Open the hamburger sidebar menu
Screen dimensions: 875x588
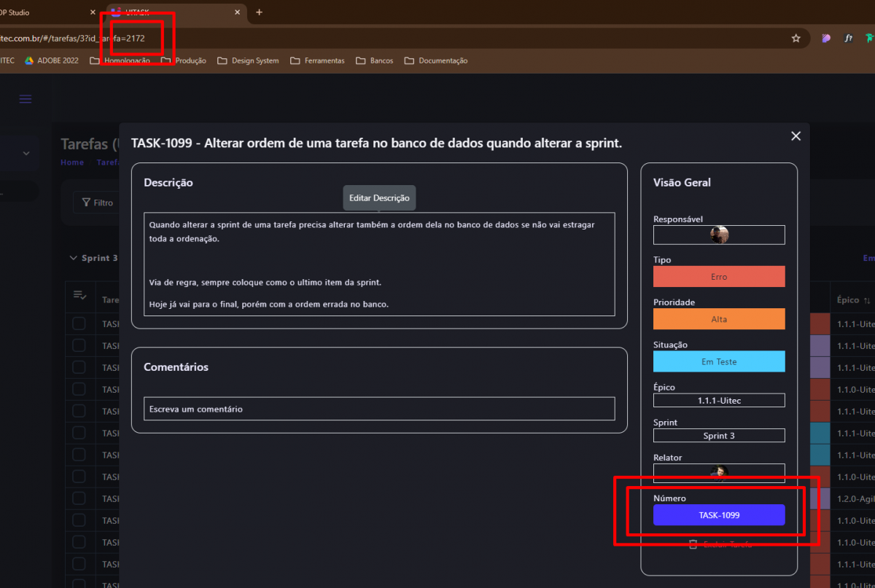26,99
